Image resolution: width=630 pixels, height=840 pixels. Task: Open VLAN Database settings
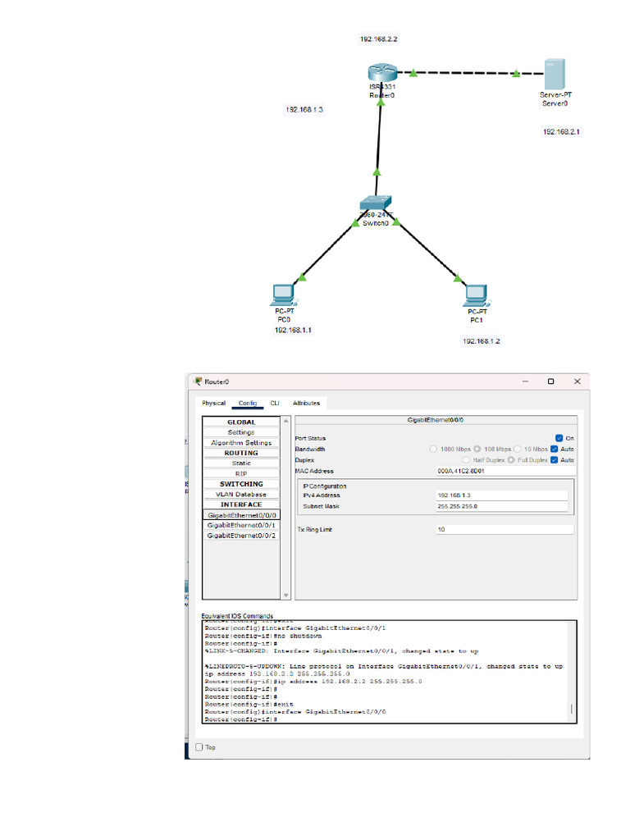(241, 494)
